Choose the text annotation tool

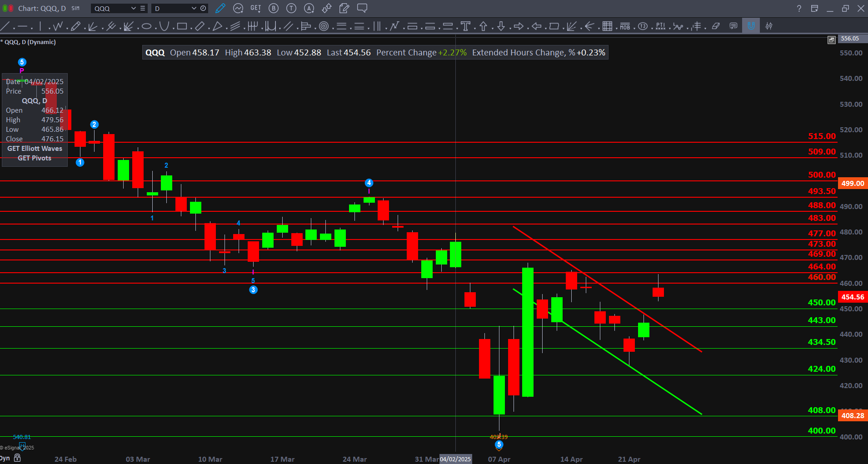465,26
